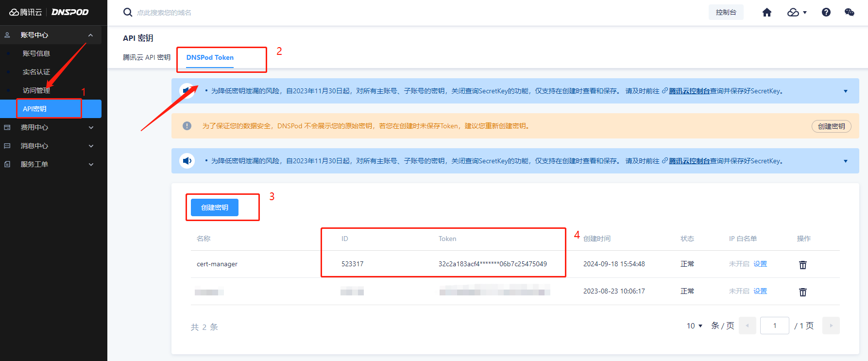Click the WeChat icon in header
868x361 pixels.
point(850,12)
